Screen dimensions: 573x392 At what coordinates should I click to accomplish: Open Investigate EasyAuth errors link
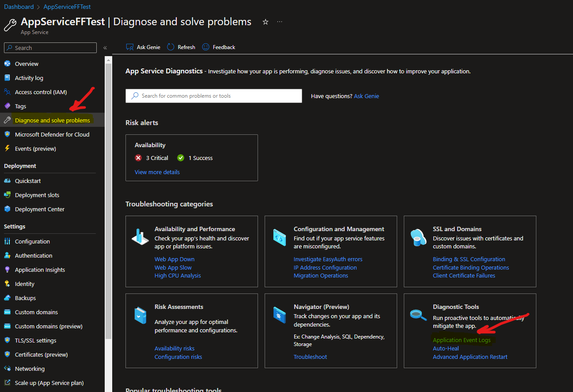click(x=328, y=259)
